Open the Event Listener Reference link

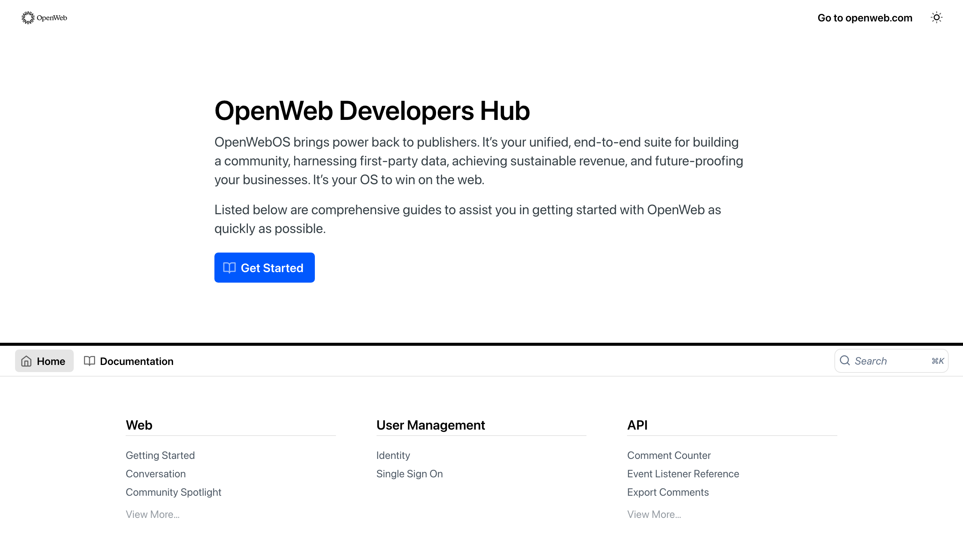683,473
